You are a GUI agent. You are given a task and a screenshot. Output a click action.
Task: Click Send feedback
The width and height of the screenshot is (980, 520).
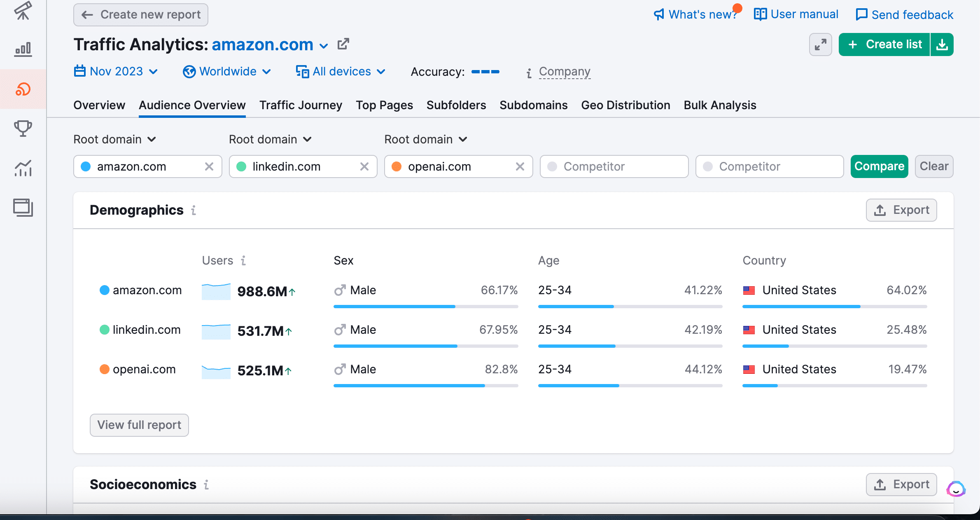pos(904,15)
